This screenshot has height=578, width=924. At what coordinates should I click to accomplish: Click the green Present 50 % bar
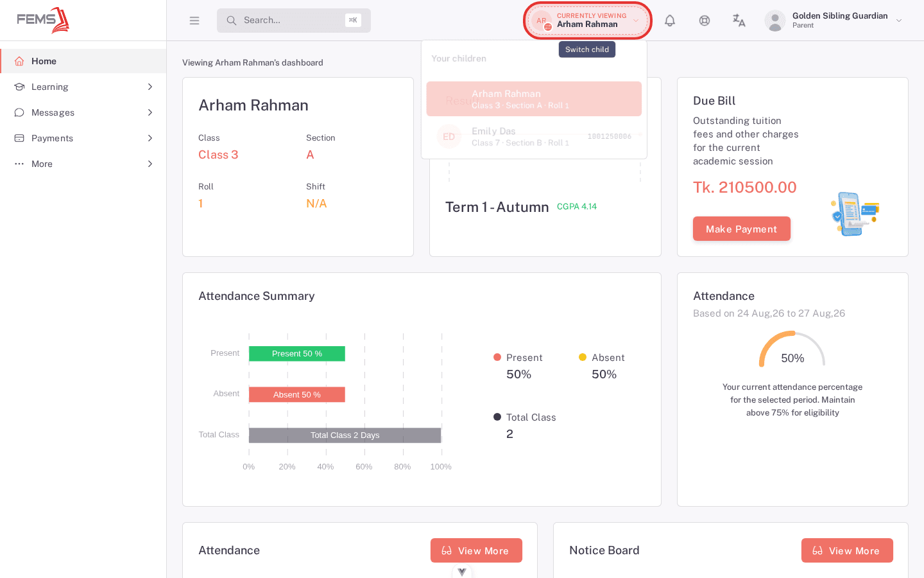click(297, 354)
